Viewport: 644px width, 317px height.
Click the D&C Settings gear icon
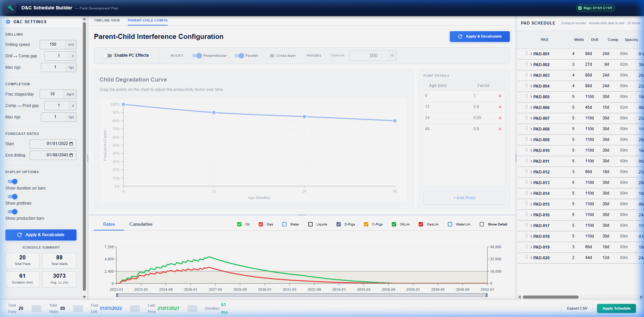(8, 22)
